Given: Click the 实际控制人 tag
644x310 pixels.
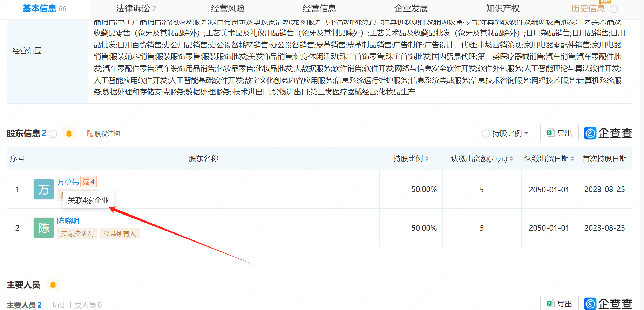Looking at the screenshot, I should point(77,234).
